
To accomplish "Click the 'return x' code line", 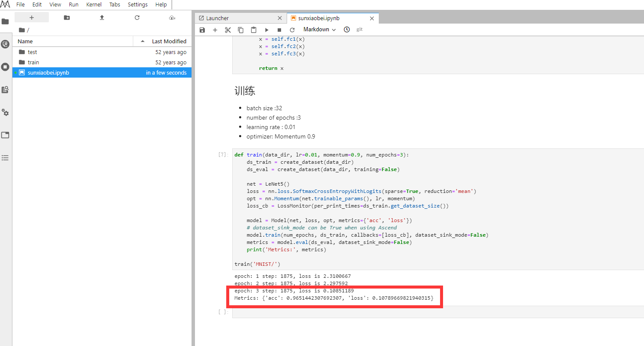I will [271, 68].
